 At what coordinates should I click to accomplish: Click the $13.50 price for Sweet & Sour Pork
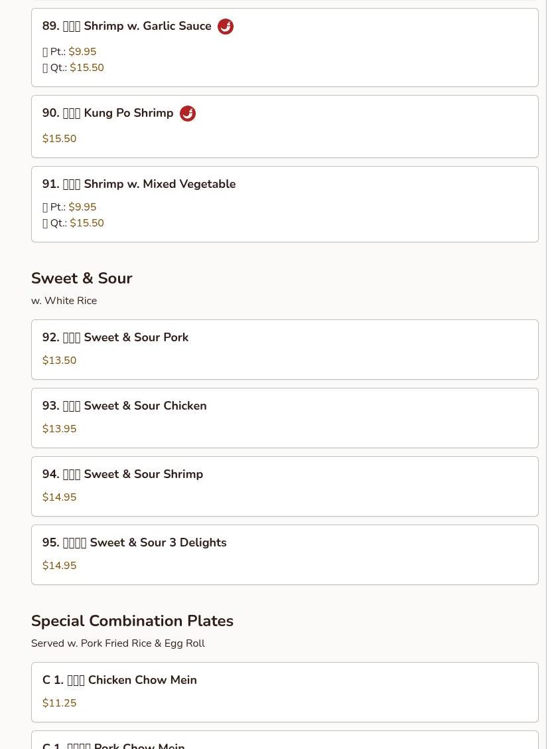(59, 361)
